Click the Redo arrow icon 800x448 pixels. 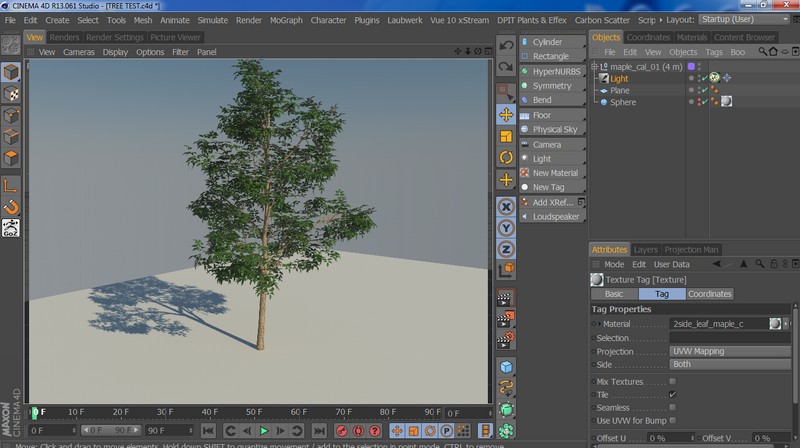tap(506, 66)
